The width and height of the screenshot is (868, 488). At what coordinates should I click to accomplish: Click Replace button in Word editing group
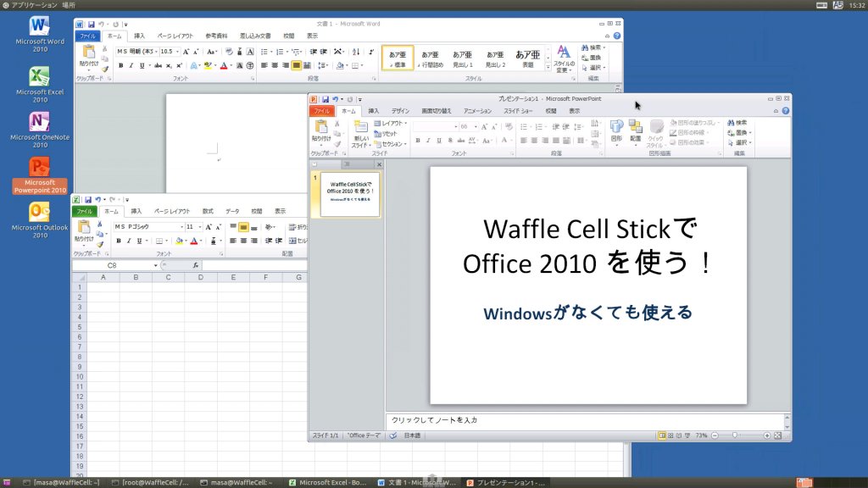point(591,58)
